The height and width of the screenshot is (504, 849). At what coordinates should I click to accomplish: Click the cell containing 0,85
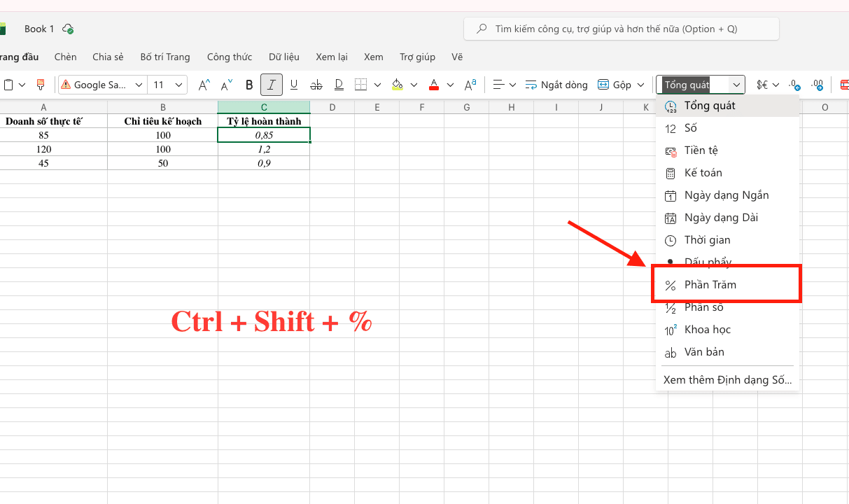[264, 135]
